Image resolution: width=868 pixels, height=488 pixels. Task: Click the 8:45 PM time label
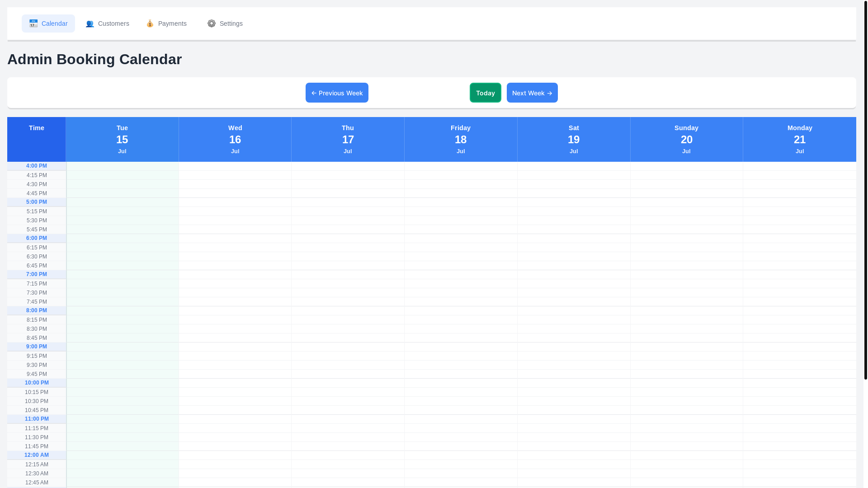pyautogui.click(x=37, y=338)
